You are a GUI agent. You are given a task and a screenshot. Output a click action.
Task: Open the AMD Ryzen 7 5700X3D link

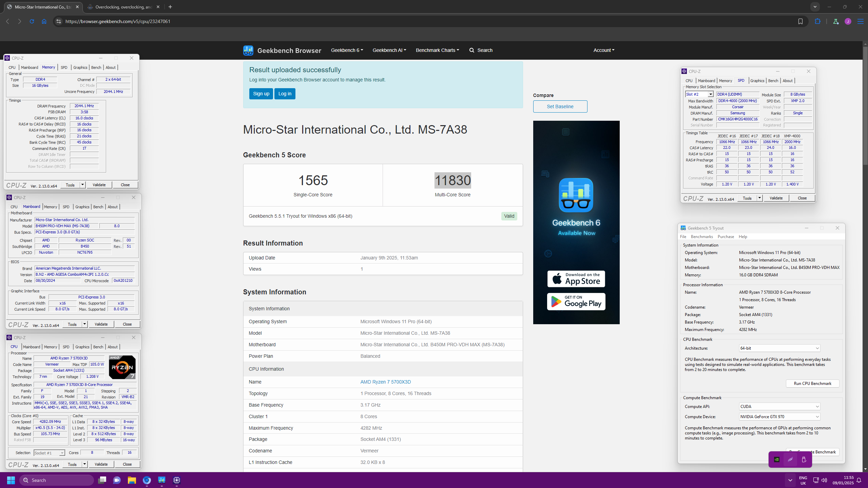tap(385, 382)
